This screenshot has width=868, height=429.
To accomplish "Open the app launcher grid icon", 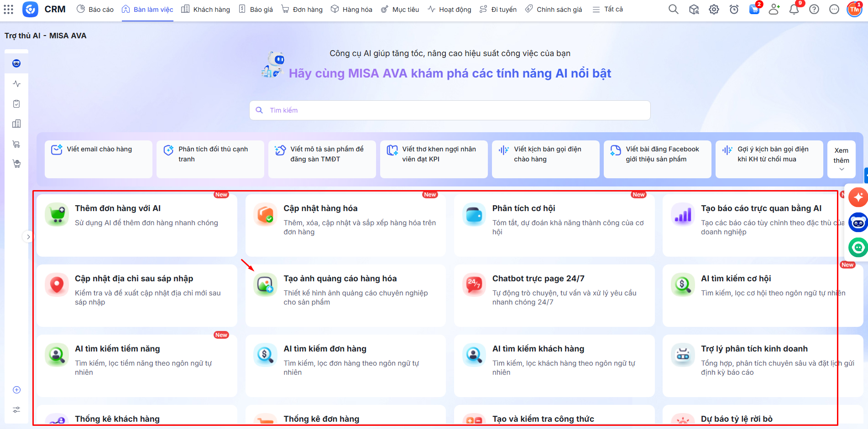I will 9,9.
